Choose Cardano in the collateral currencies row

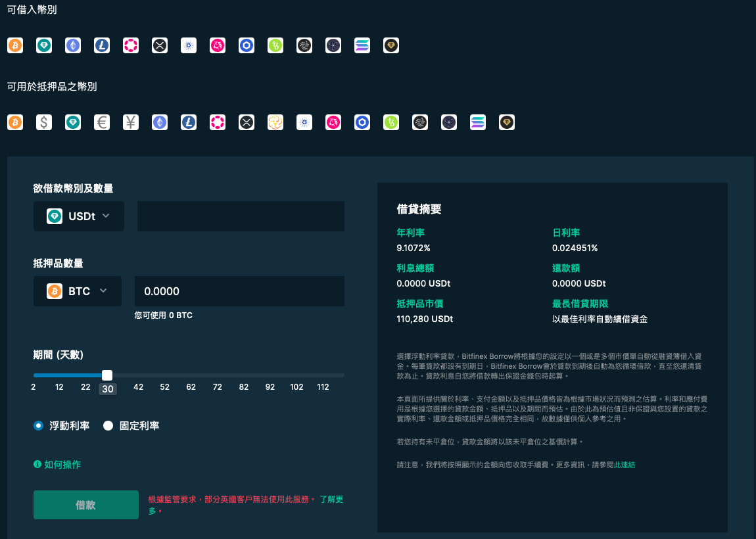click(304, 122)
